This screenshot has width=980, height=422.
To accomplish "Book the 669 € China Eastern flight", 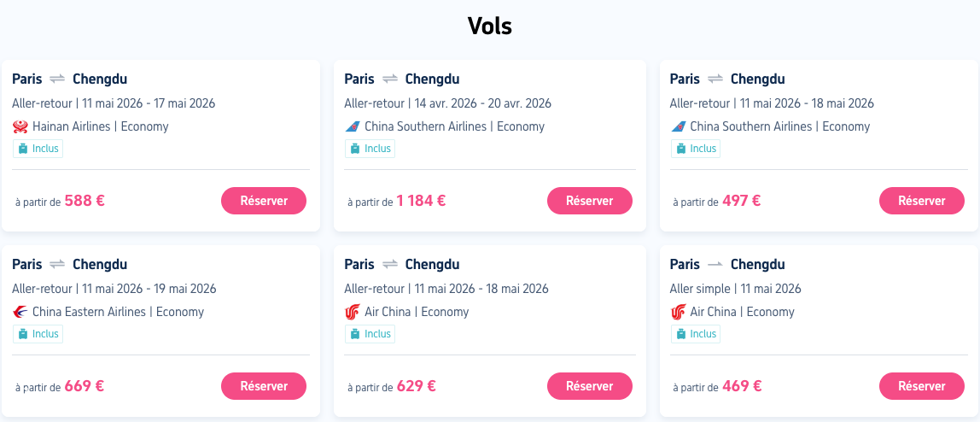I will (x=264, y=386).
